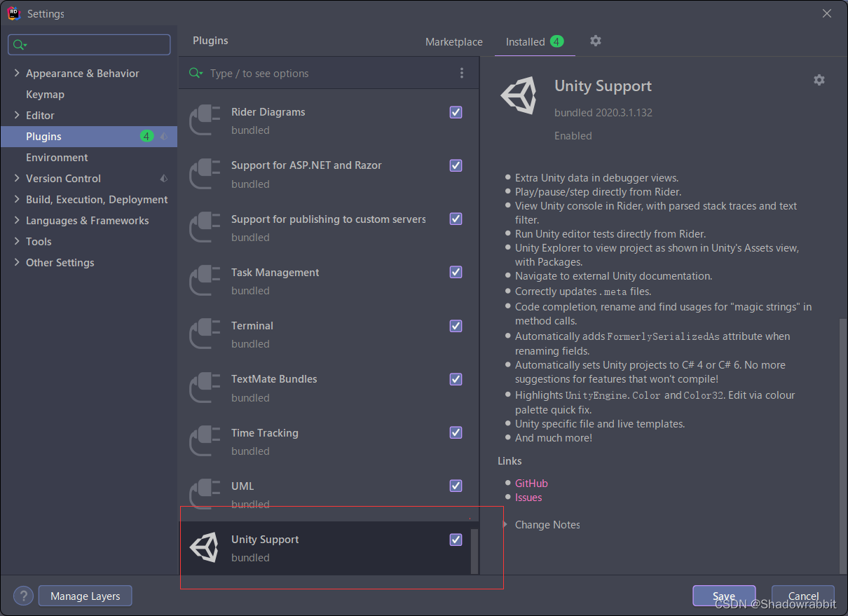The height and width of the screenshot is (616, 848).
Task: Click the Time Tracking plug icon
Action: pyautogui.click(x=205, y=442)
